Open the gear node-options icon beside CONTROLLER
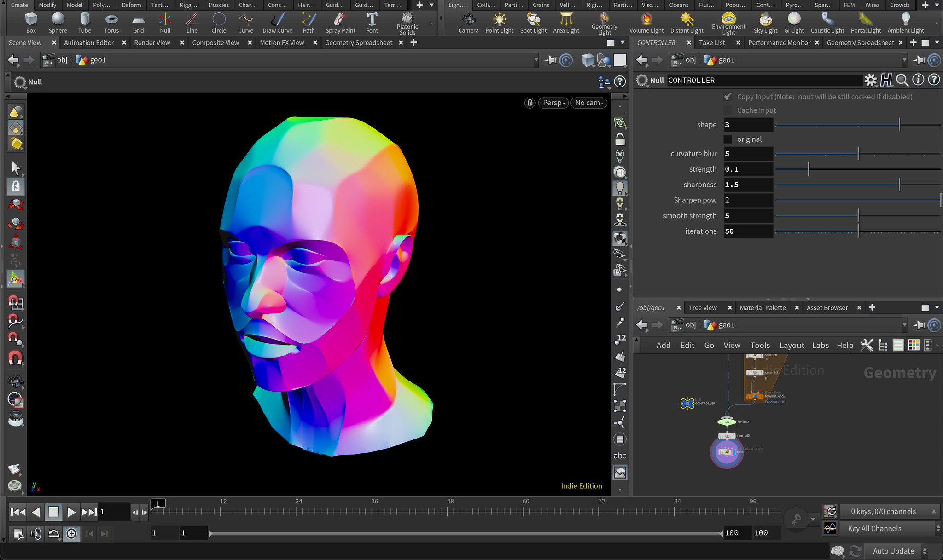 click(x=870, y=80)
